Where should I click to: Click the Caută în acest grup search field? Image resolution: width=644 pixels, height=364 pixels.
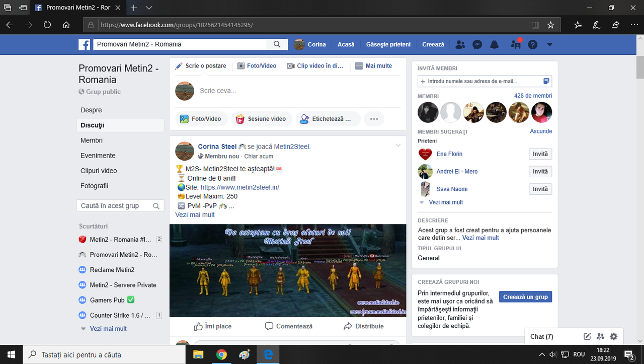[x=121, y=205]
